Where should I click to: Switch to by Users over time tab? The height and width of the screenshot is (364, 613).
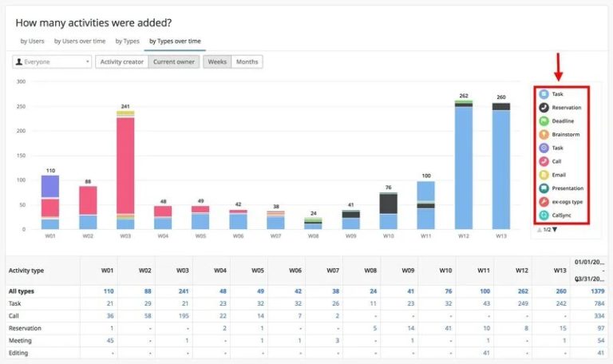[80, 41]
